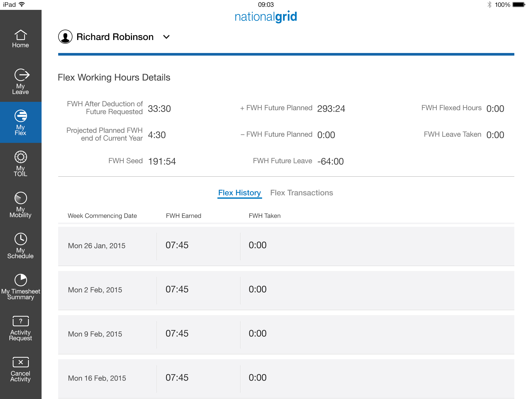Switch to the Flex Transactions tab
Image resolution: width=532 pixels, height=399 pixels.
[x=301, y=193]
